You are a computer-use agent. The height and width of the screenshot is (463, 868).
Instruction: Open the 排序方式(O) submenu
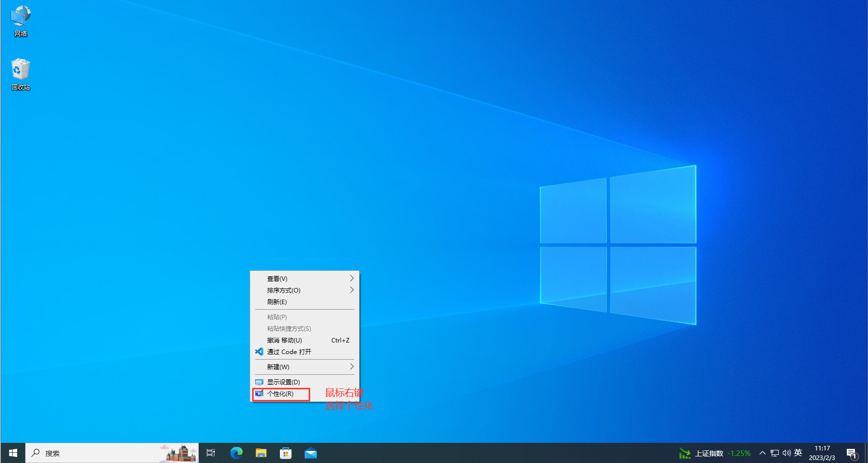click(305, 290)
